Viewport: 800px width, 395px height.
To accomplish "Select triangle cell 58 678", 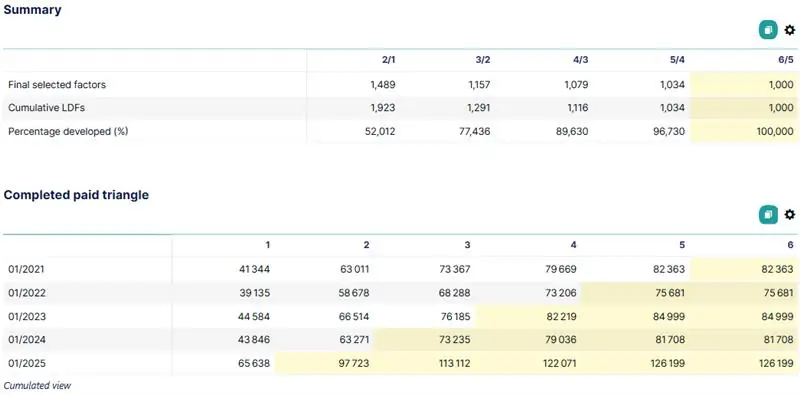I will coord(353,292).
